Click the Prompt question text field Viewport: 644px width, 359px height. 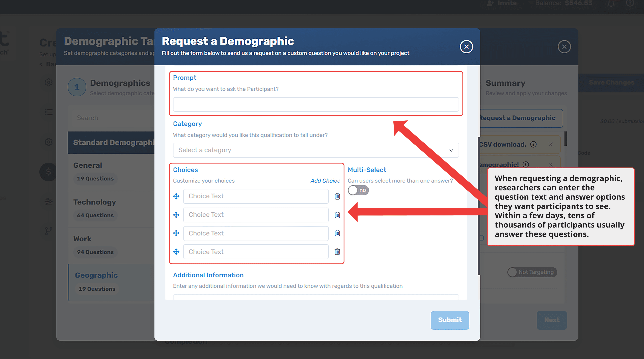[x=316, y=104]
